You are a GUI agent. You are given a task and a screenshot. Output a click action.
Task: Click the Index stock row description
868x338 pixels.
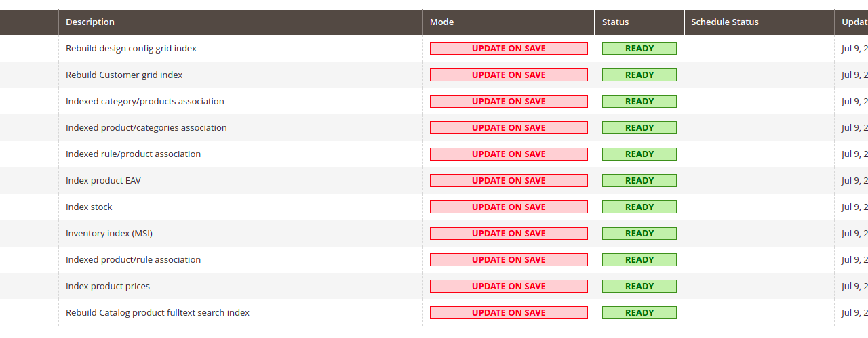click(x=89, y=207)
